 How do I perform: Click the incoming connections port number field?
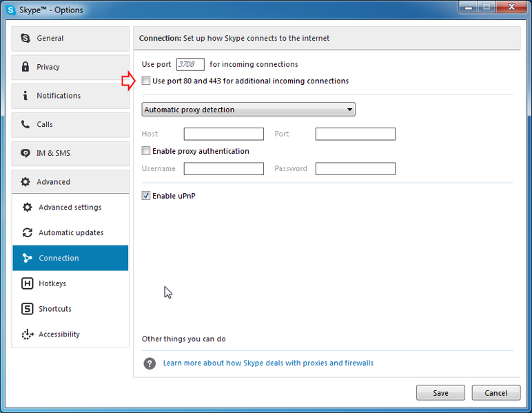[x=190, y=65]
